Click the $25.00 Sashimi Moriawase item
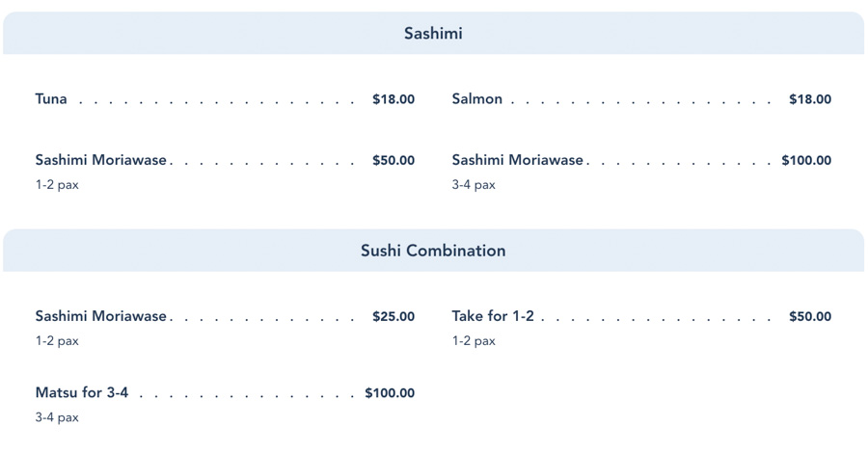This screenshot has height=453, width=868. pos(101,316)
